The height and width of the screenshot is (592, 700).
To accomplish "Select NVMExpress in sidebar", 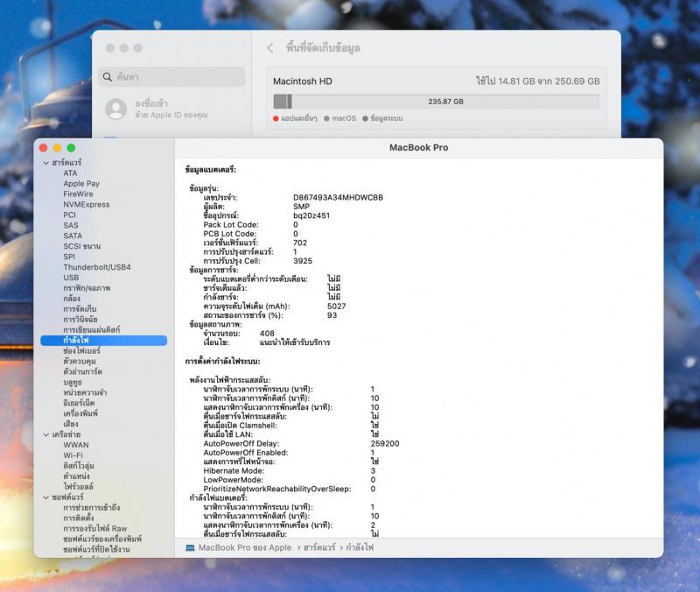I will (86, 204).
